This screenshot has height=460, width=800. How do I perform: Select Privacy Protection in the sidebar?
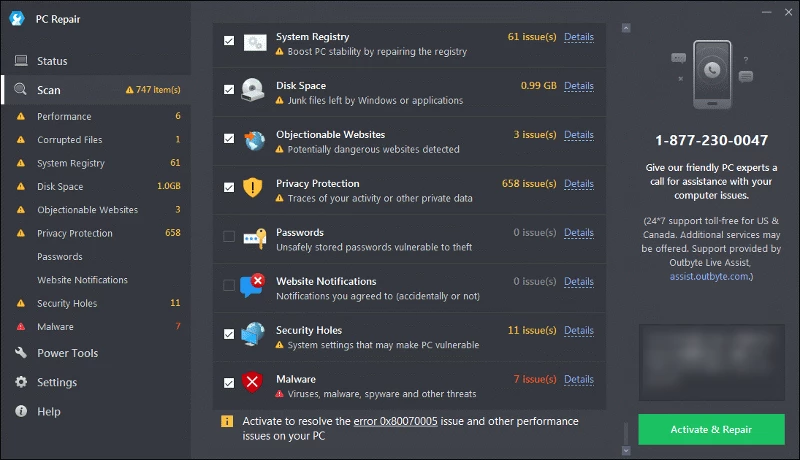96,233
